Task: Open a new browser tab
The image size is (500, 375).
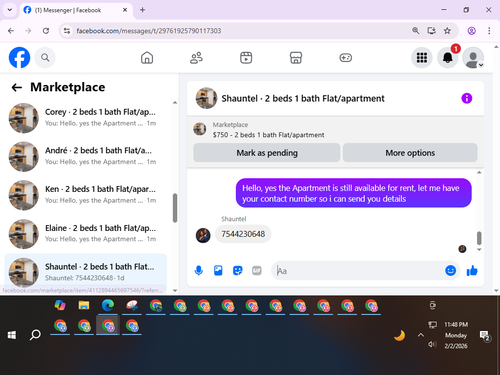Action: pos(142,10)
